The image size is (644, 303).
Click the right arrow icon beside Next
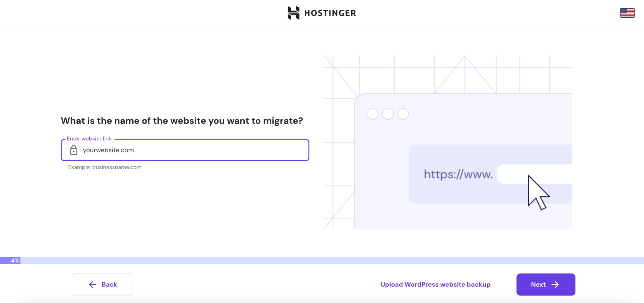[x=555, y=285]
